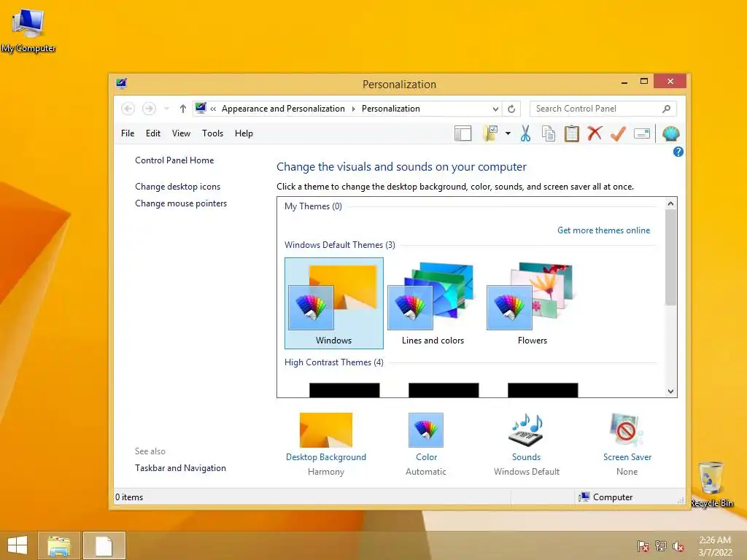Viewport: 747px width, 560px height.
Task: Click High Contrast Themes (4) heading
Action: tap(334, 362)
